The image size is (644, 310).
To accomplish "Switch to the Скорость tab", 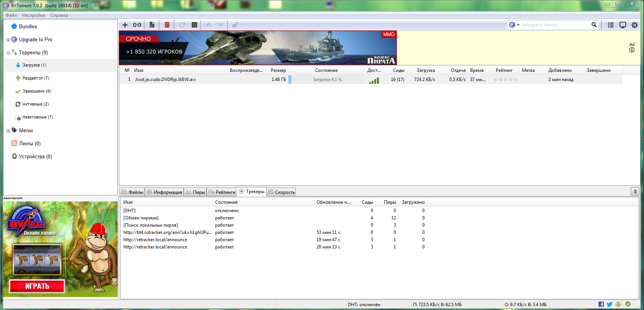I will (x=281, y=192).
